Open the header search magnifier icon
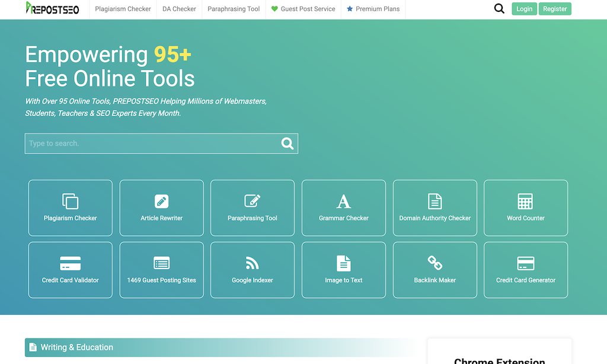This screenshot has height=364, width=607. 499,8
